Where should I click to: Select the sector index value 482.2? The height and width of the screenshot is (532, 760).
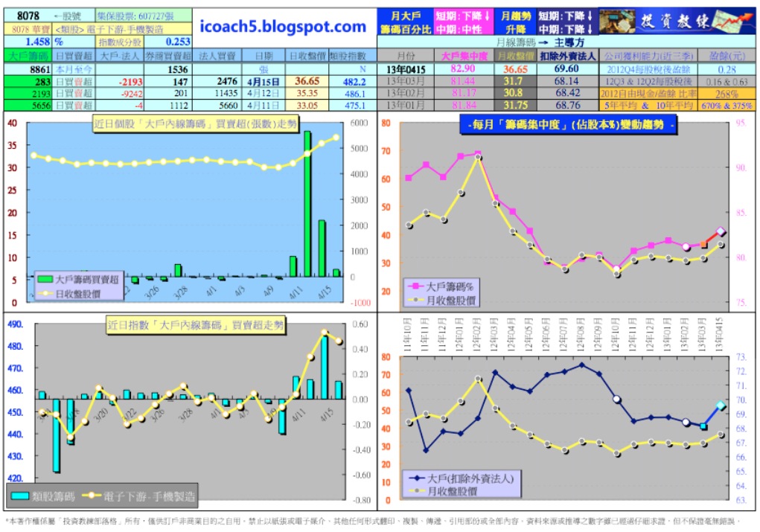coord(354,81)
